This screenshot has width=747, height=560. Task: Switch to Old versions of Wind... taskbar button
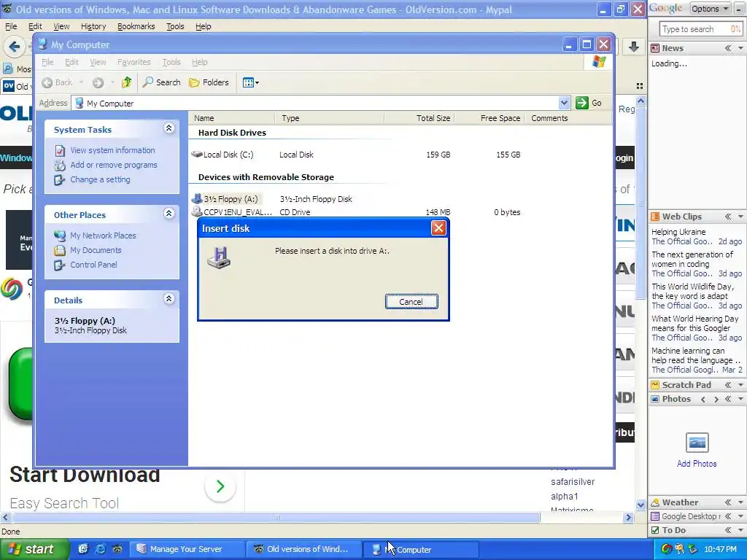(x=303, y=549)
